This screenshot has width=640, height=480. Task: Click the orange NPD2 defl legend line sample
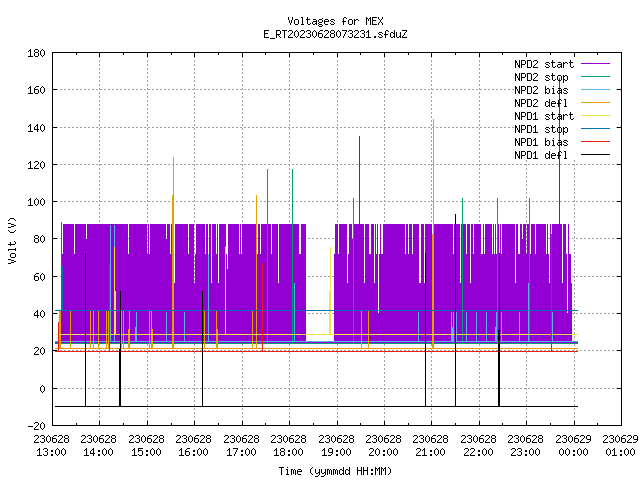[595, 102]
